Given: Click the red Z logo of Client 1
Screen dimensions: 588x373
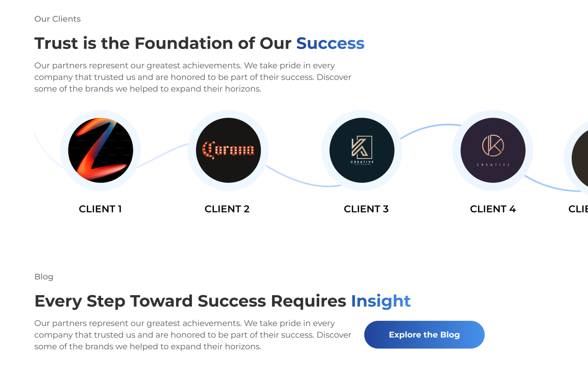Looking at the screenshot, I should tap(101, 150).
